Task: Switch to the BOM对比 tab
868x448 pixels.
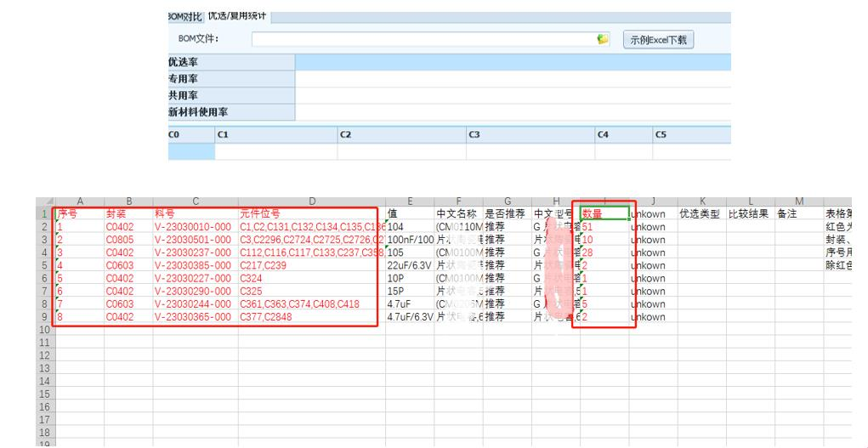Action: click(185, 17)
